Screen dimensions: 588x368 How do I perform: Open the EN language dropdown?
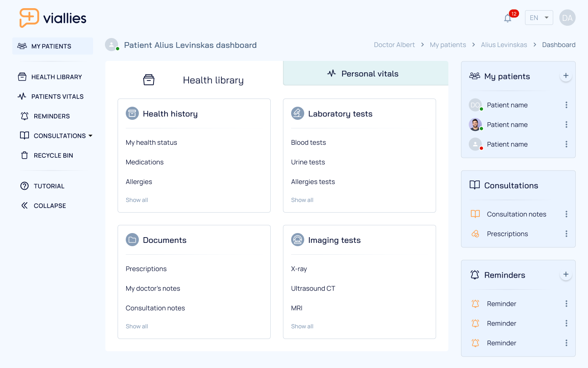coord(539,18)
